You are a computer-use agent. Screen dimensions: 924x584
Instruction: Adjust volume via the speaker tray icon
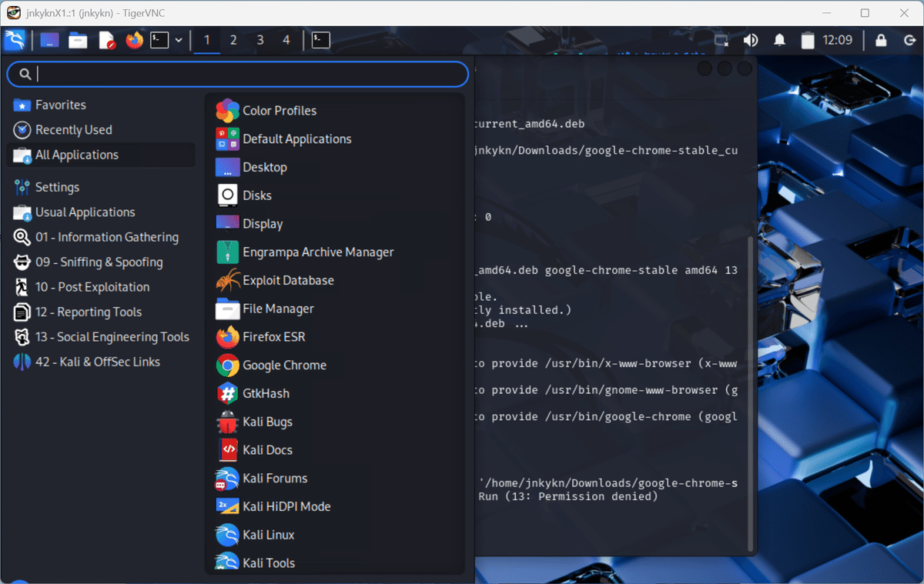click(x=750, y=40)
